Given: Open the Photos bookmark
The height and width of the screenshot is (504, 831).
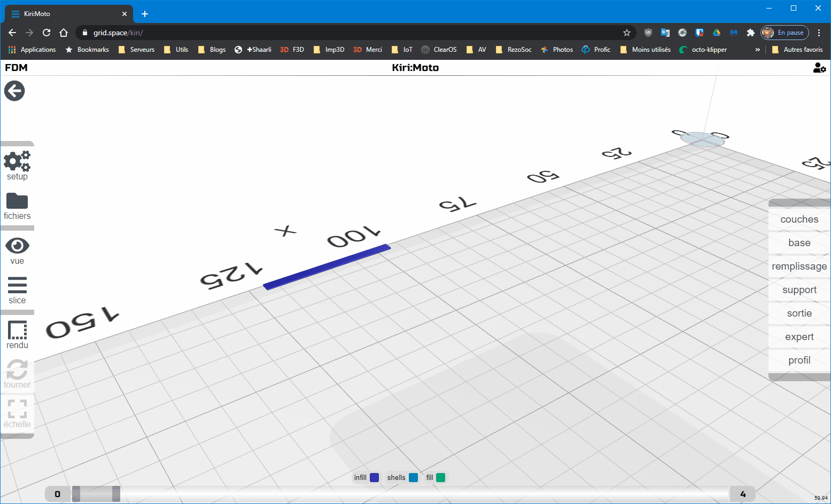Looking at the screenshot, I should 556,50.
